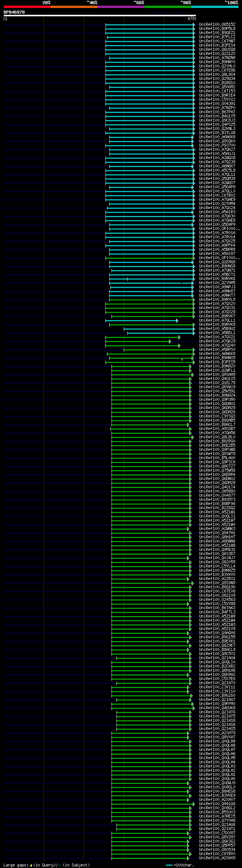Viewport: 242px width, 868px height.
Task: Open hit UniRef100_Q7Y0H8
Action: [217, 821]
